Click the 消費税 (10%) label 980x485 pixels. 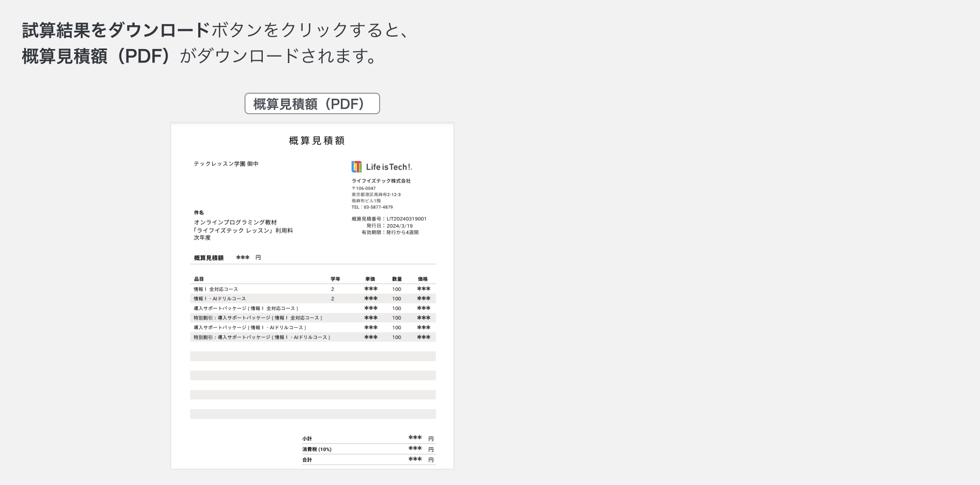(x=317, y=449)
